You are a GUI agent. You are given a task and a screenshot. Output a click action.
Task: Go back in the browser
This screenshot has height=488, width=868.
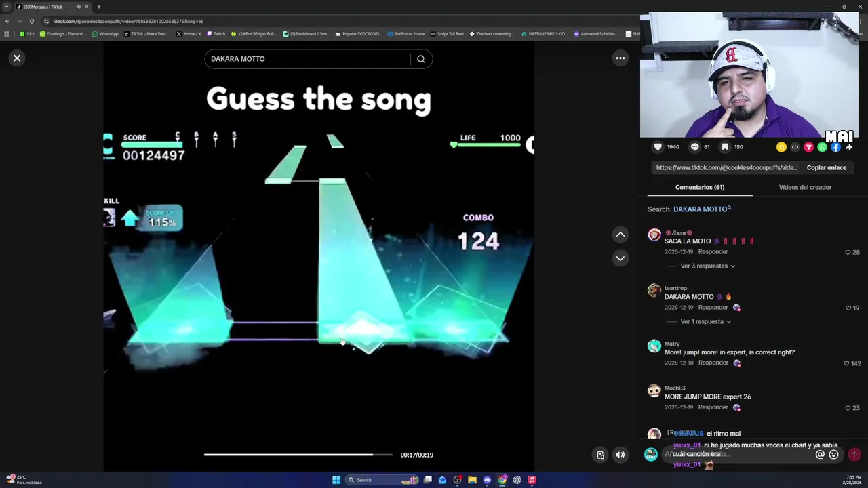(7, 21)
